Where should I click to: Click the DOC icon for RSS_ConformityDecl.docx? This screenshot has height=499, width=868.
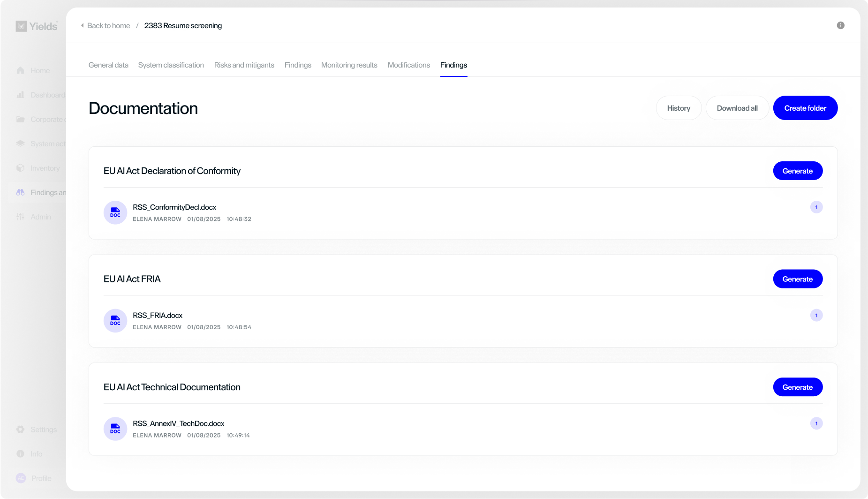[115, 212]
